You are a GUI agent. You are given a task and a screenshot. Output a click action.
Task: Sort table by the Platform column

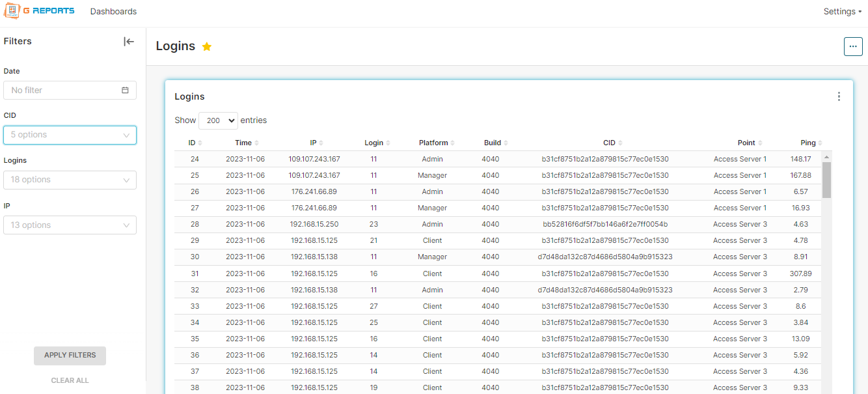(x=436, y=143)
